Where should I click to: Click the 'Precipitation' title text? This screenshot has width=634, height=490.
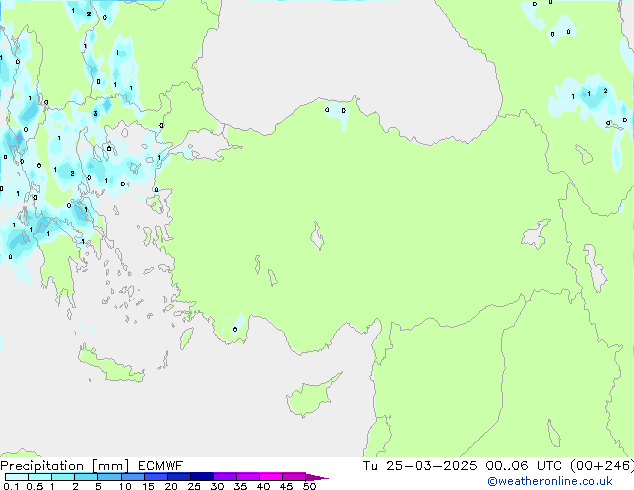coord(42,466)
